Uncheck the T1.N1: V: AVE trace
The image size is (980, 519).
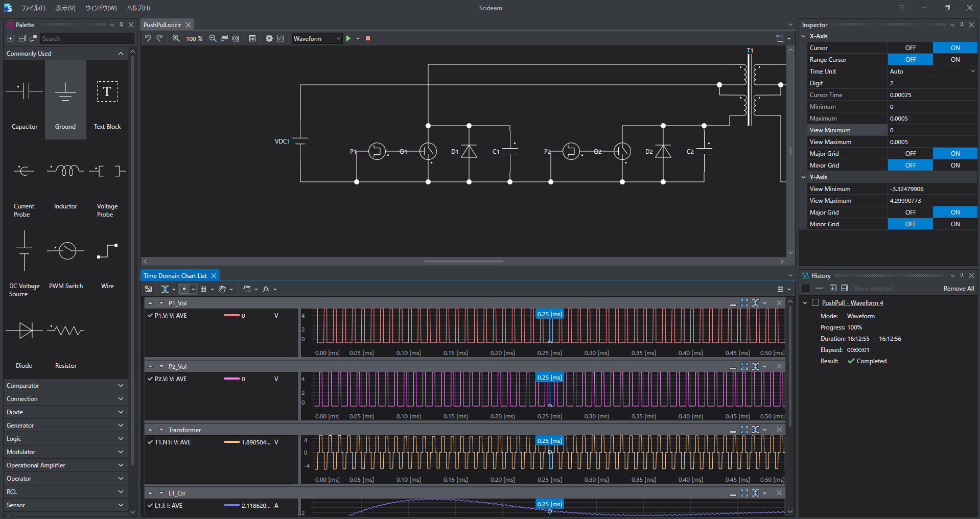pyautogui.click(x=150, y=442)
